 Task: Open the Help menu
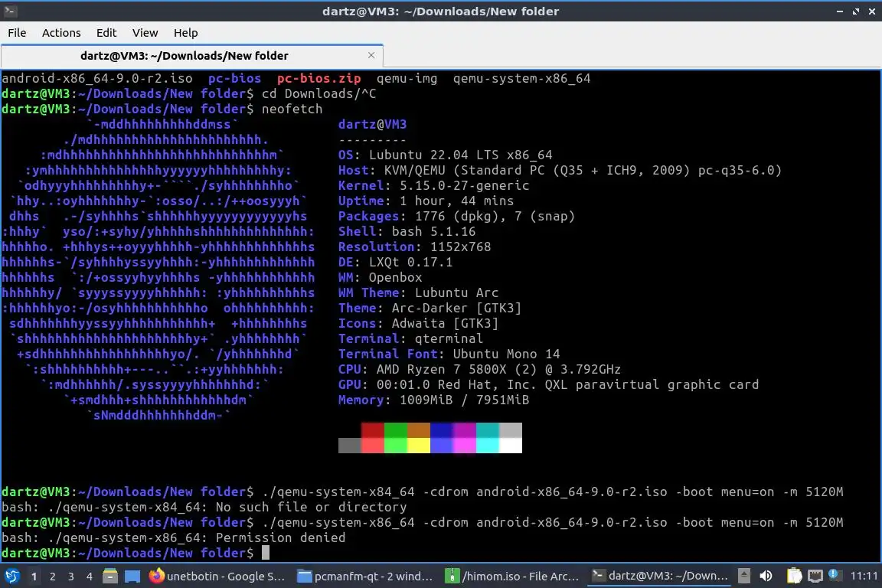(x=185, y=33)
